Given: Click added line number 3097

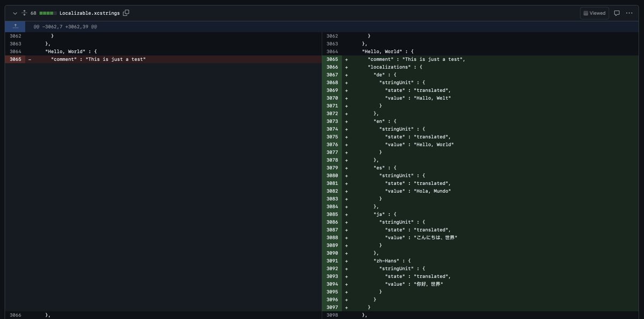Looking at the screenshot, I should [332, 307].
